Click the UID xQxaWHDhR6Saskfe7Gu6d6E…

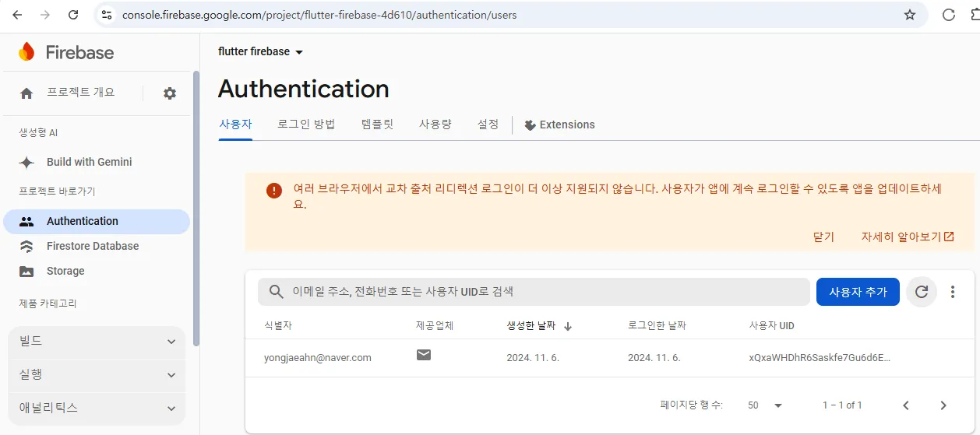[x=820, y=358]
